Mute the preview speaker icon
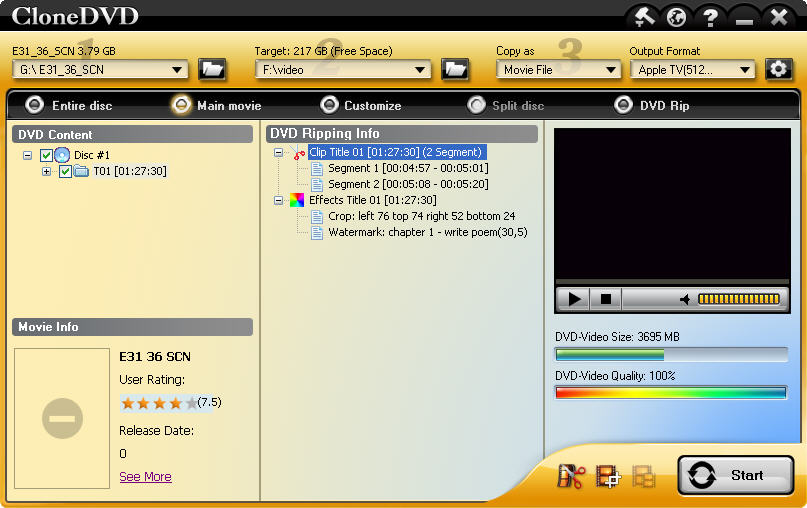807x508 pixels. (685, 300)
